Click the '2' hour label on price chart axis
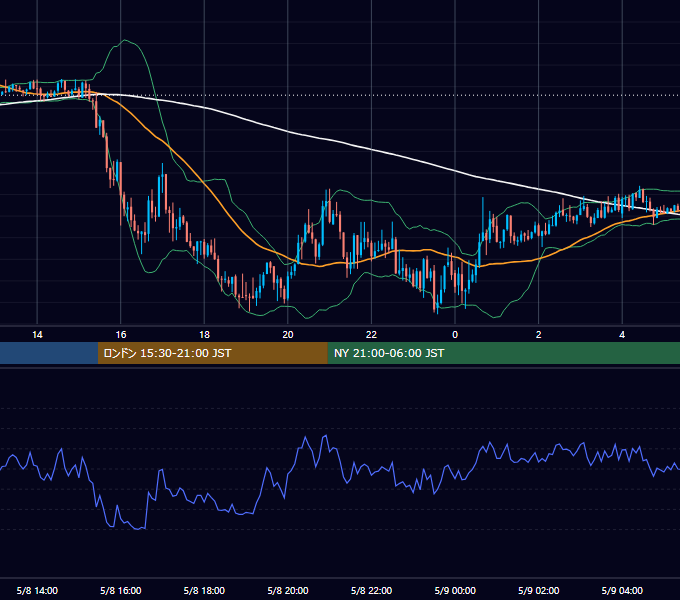 click(539, 335)
